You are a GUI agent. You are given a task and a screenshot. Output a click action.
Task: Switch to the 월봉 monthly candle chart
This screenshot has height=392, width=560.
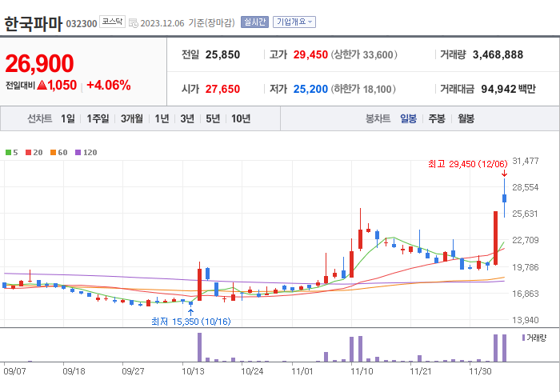tap(466, 118)
